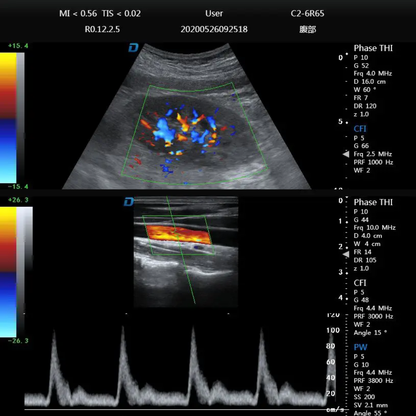Click the Angle 55 ° correction parameter
Image resolution: width=416 pixels, height=416 pixels.
370,413
